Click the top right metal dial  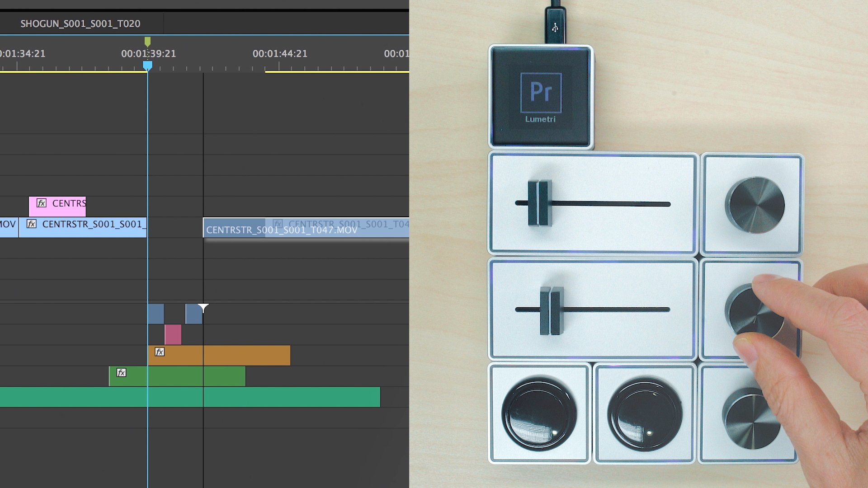pos(755,205)
